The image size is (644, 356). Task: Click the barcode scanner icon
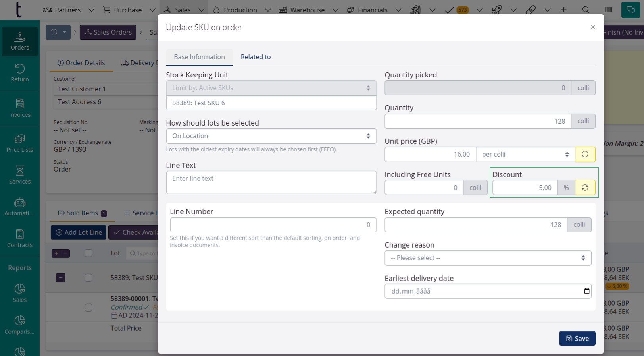click(608, 10)
